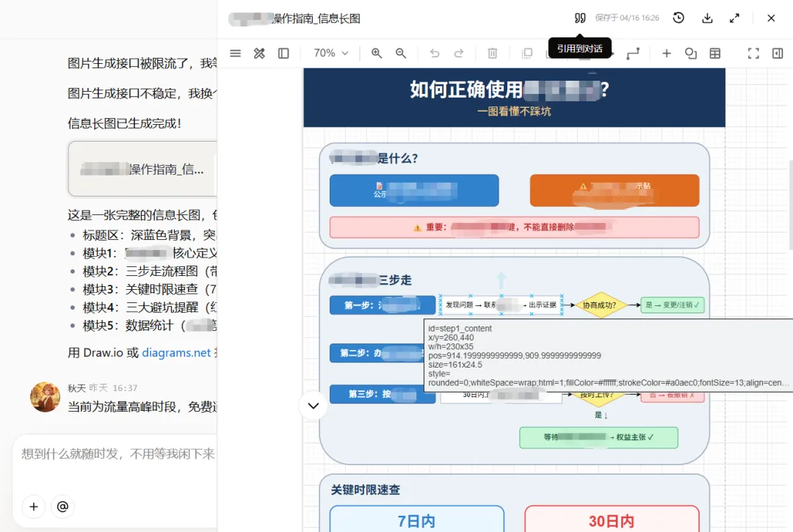Click the 模块3: 关键时限速查 list item
This screenshot has height=532, width=793.
[x=150, y=290]
